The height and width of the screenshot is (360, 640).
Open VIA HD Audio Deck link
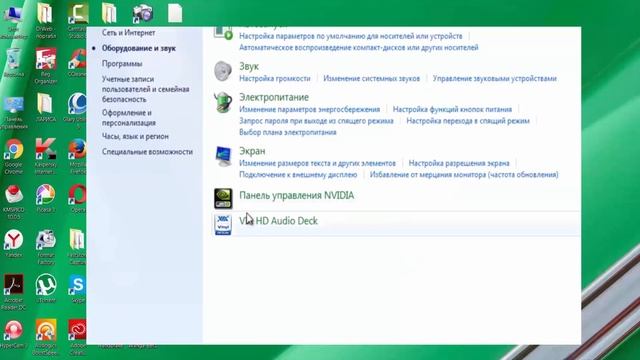click(x=278, y=221)
